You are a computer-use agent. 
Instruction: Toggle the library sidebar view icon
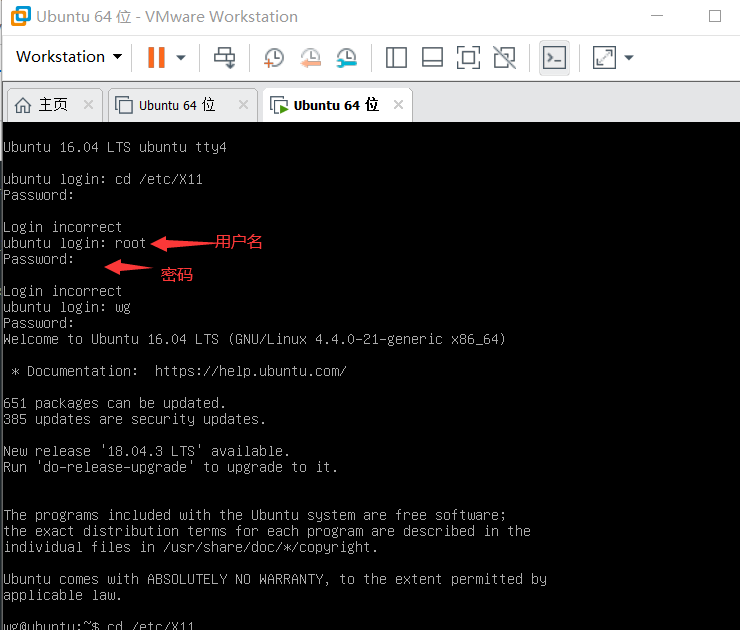coord(396,58)
